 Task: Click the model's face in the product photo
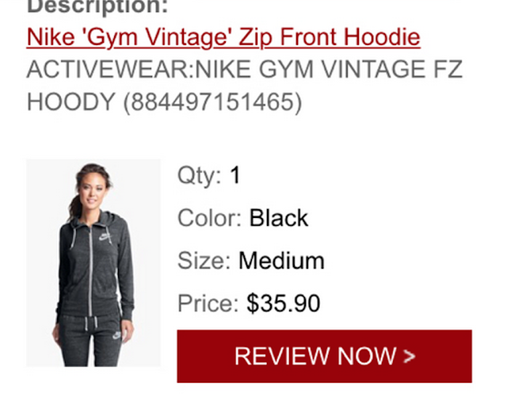(x=93, y=192)
